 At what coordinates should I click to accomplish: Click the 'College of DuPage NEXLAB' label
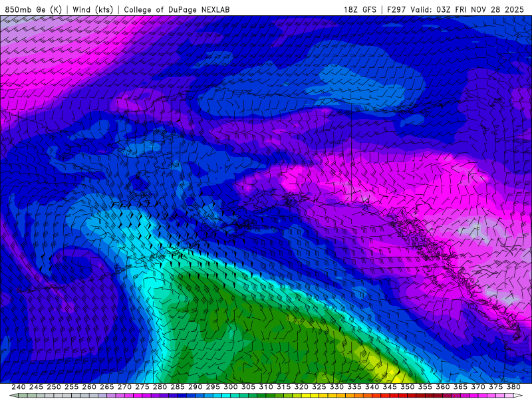(176, 9)
